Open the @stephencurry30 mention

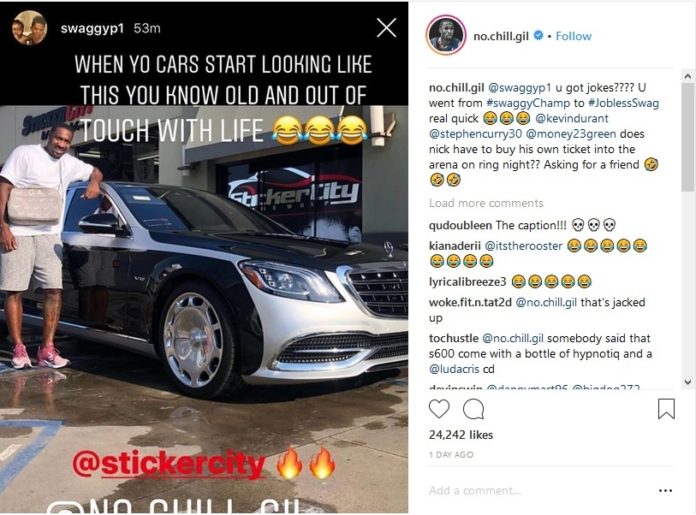click(475, 134)
